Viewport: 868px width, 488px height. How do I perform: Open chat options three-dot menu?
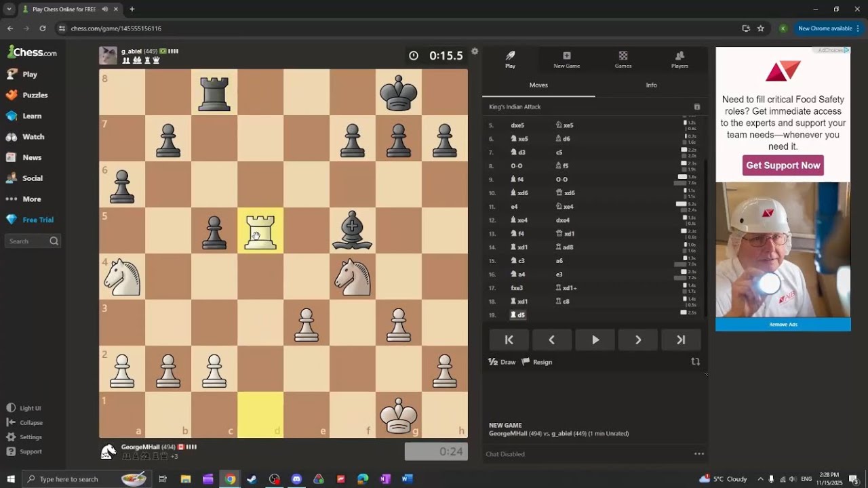699,454
